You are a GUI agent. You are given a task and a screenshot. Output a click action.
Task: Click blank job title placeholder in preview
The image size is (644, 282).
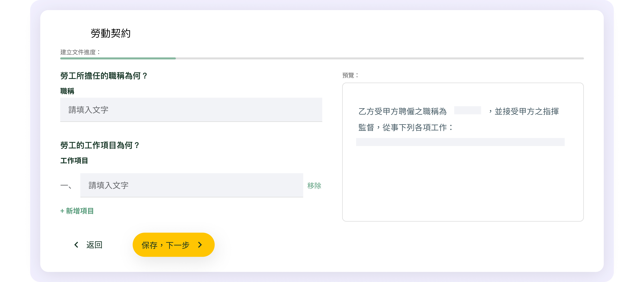tap(467, 110)
